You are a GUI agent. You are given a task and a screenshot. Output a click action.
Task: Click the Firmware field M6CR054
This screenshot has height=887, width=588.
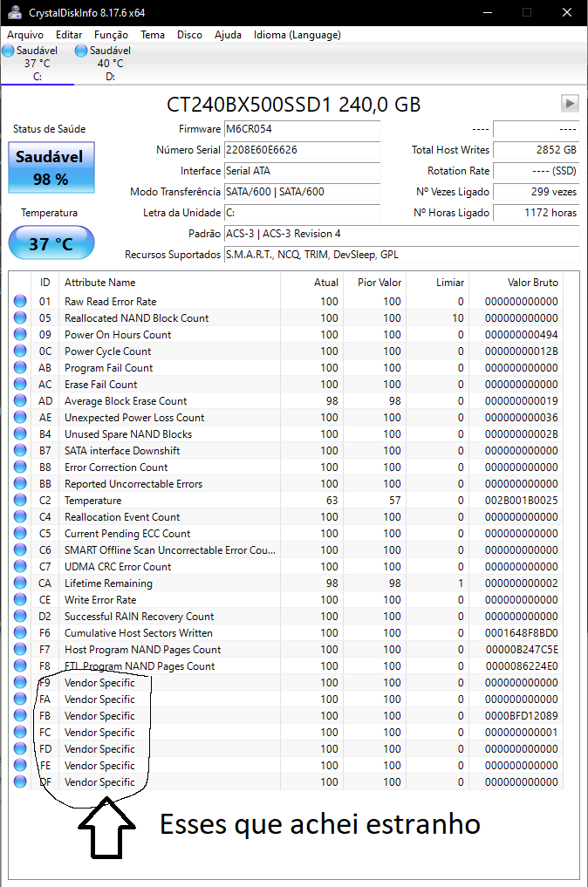pos(302,129)
